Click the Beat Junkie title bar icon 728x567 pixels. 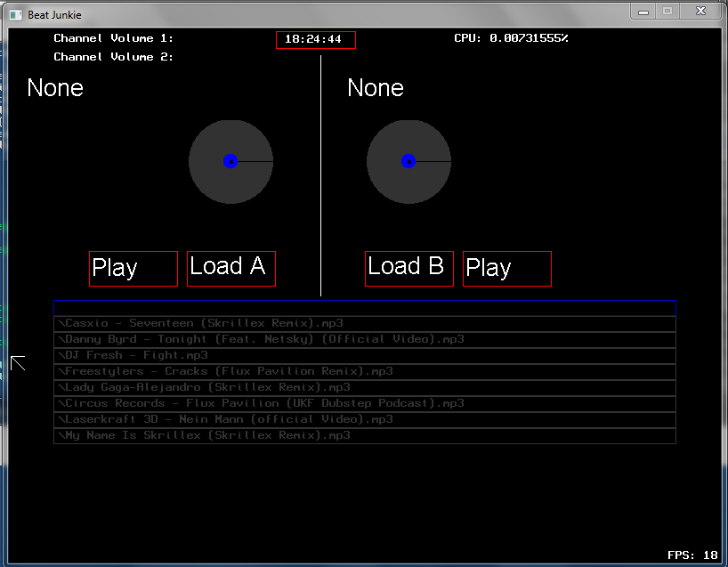click(x=14, y=15)
